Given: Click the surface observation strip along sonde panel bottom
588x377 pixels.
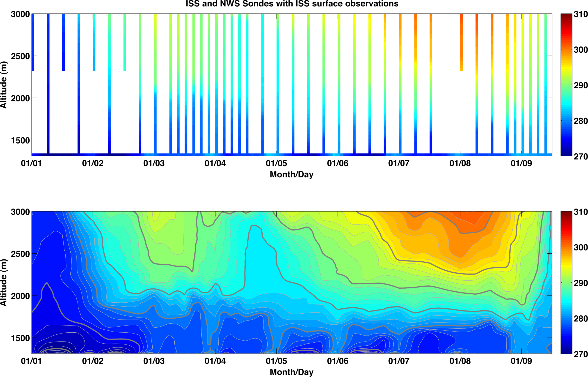Looking at the screenshot, I should point(292,155).
